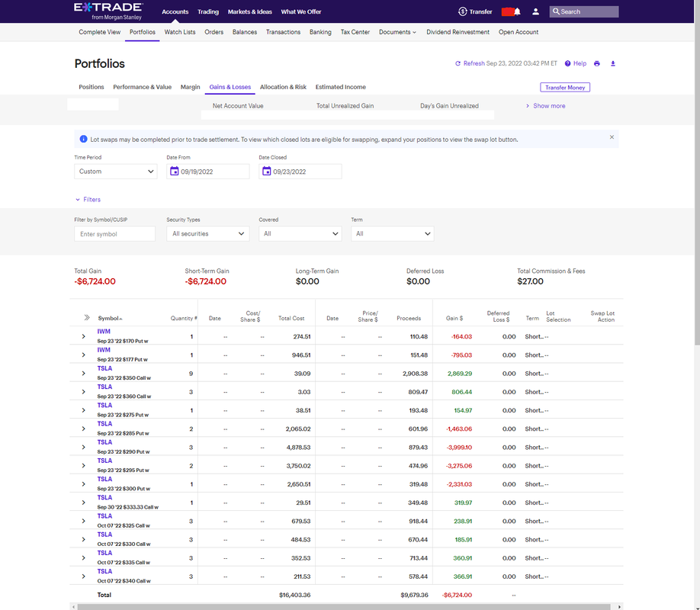Expand the TSLA $350 Call row

83,374
